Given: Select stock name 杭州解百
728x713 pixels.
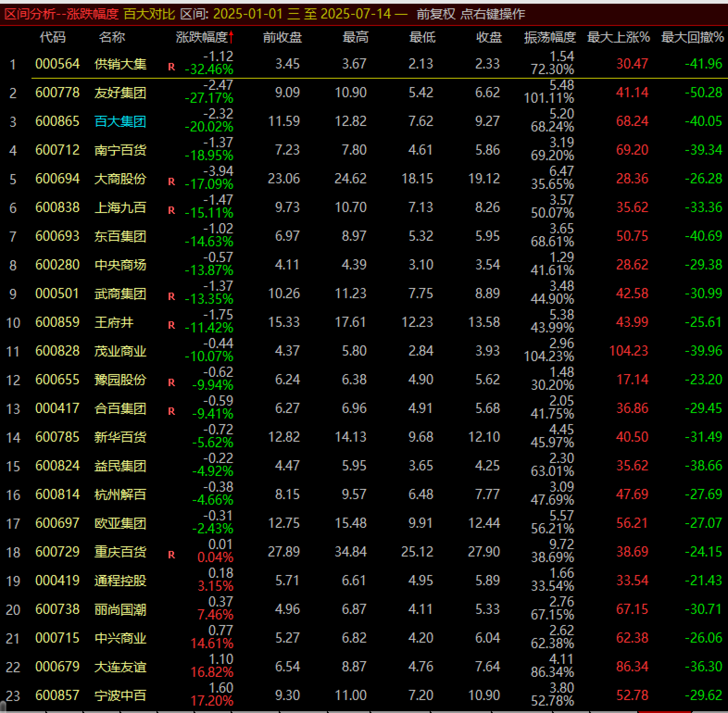Looking at the screenshot, I should (x=120, y=494).
